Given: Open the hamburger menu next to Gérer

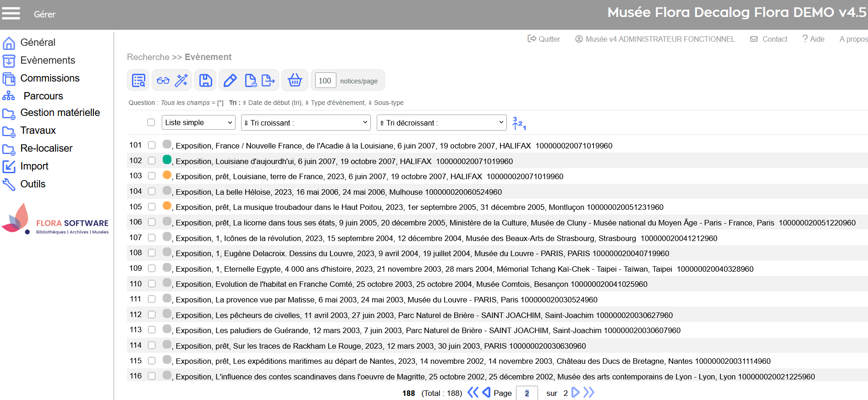Looking at the screenshot, I should [x=11, y=13].
